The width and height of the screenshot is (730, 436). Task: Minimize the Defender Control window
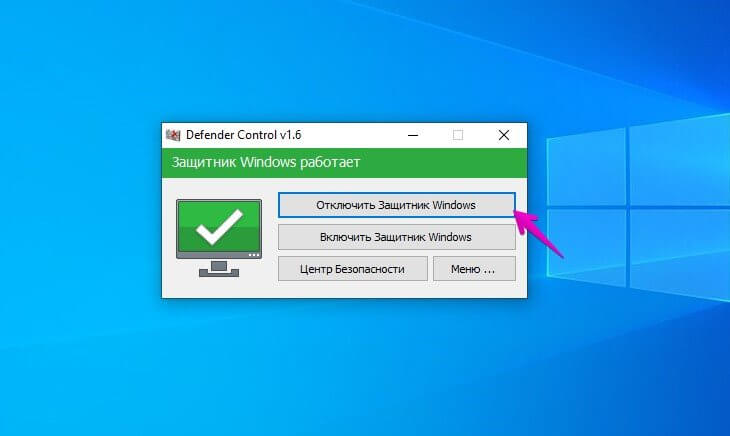(x=412, y=135)
